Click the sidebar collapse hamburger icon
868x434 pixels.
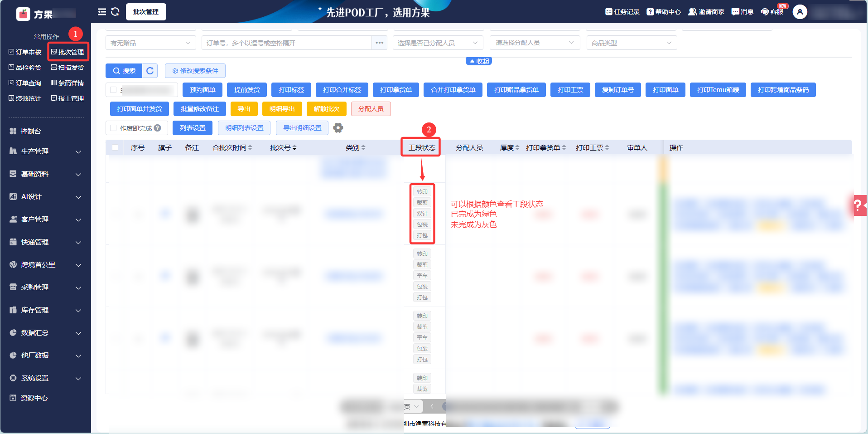coord(102,12)
